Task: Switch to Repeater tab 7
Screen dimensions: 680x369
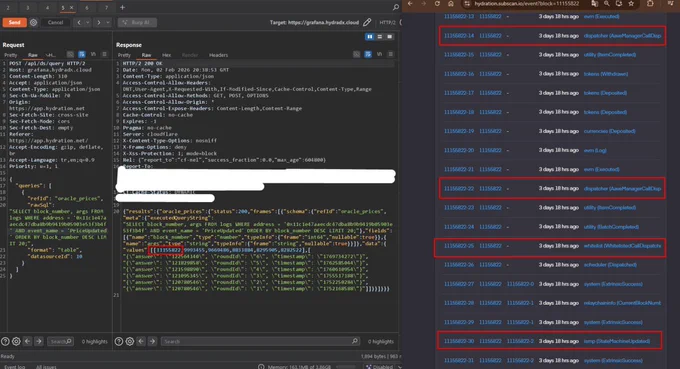Action: click(x=106, y=8)
